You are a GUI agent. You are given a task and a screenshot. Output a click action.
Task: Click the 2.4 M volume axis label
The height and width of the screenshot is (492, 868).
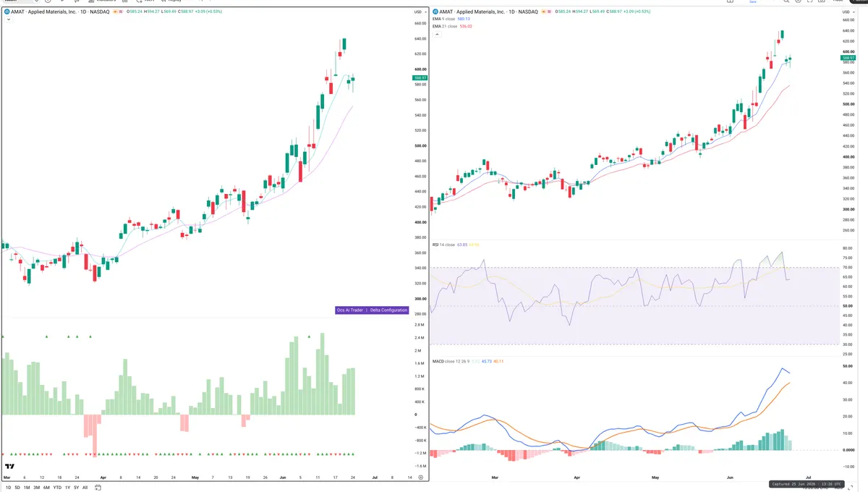pos(420,338)
